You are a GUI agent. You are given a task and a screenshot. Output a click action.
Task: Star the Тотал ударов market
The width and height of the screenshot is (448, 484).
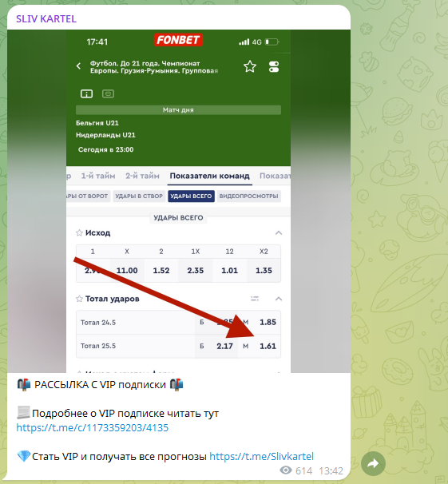coord(79,299)
